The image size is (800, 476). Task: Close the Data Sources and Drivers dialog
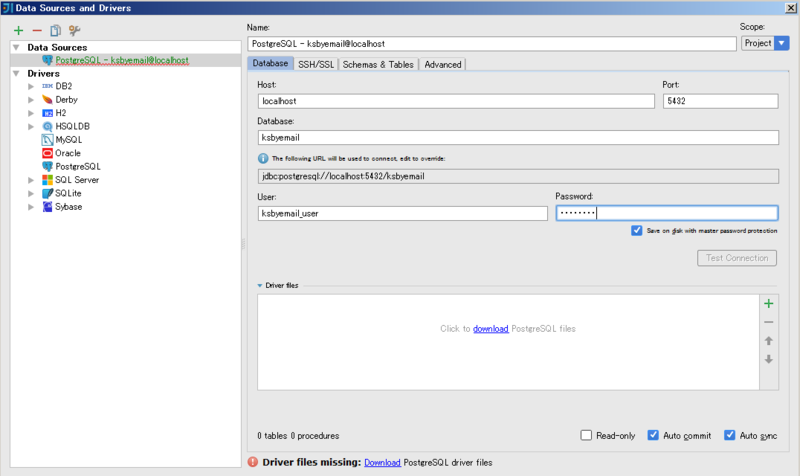pyautogui.click(x=791, y=8)
